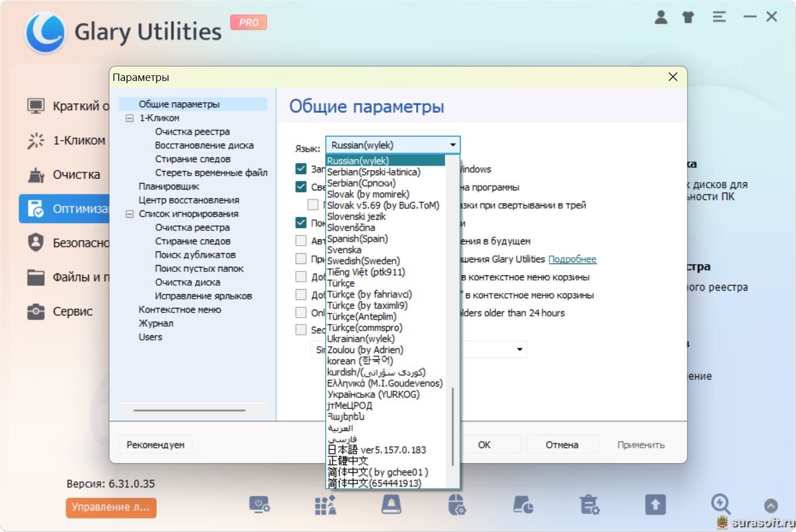Close the "Параметры" dialog with its X button
The width and height of the screenshot is (796, 532).
(x=673, y=77)
